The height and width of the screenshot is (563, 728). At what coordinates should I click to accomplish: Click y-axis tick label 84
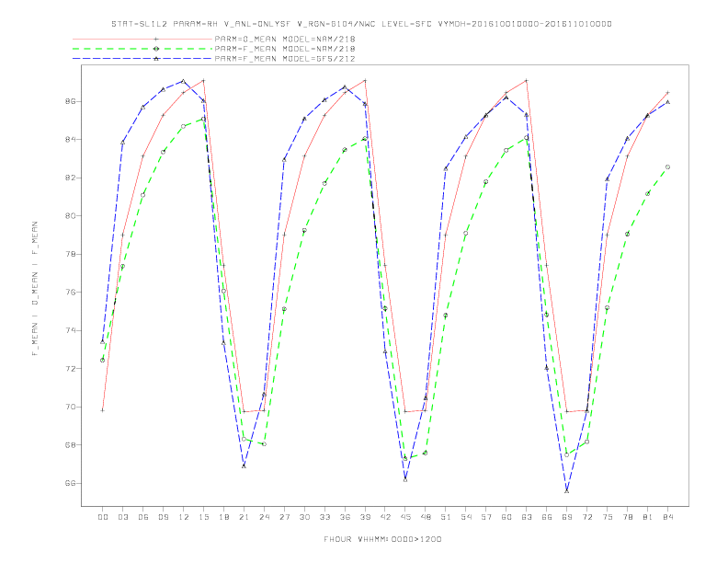point(70,139)
